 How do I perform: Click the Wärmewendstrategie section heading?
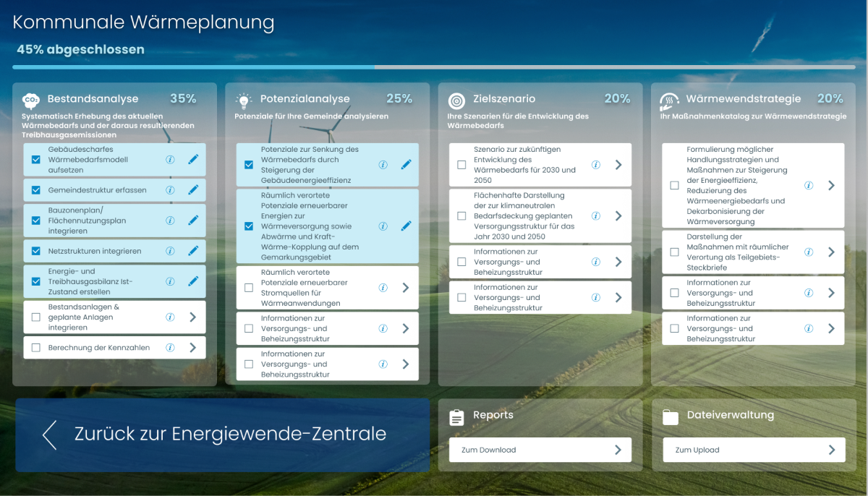(744, 99)
